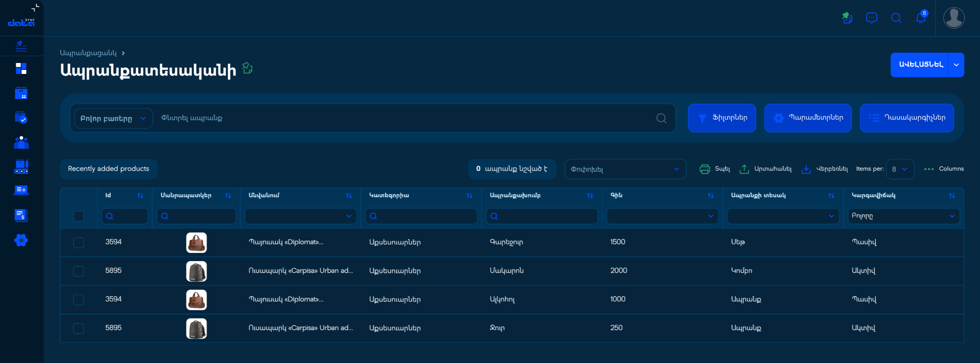Viewport: 980px width, 363px height.
Task: Click the Արտահանել export button
Action: tap(765, 169)
